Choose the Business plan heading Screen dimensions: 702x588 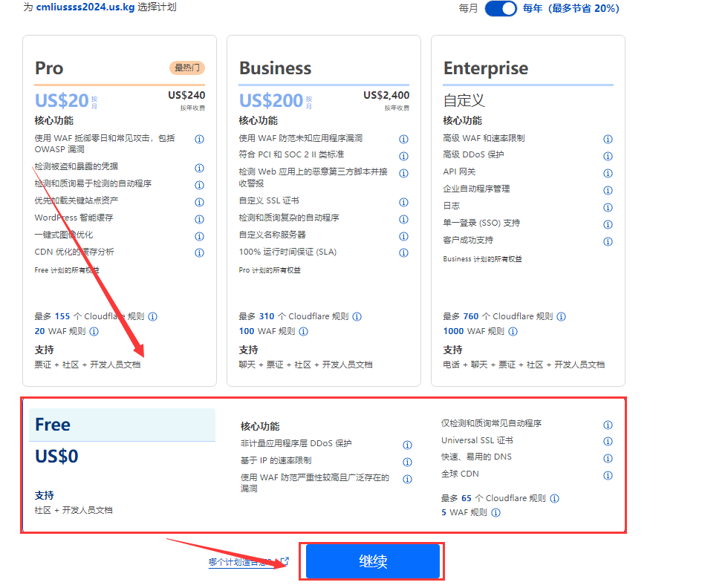tap(275, 68)
